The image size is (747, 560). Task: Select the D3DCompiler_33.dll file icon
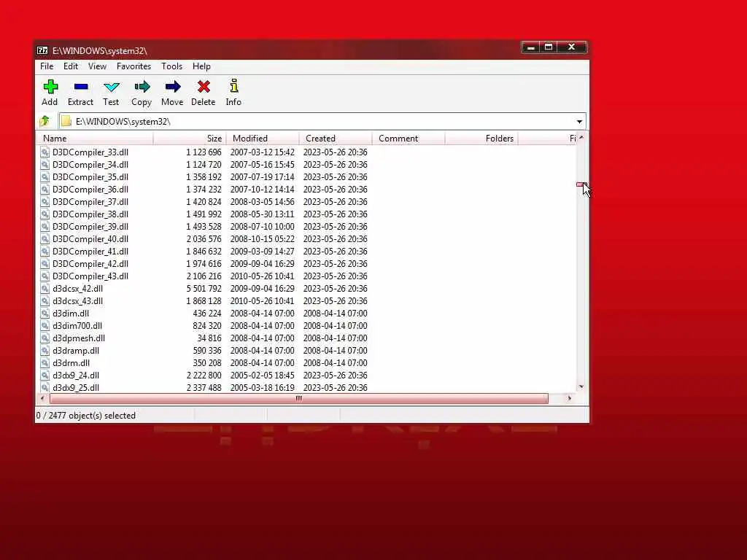pyautogui.click(x=44, y=152)
